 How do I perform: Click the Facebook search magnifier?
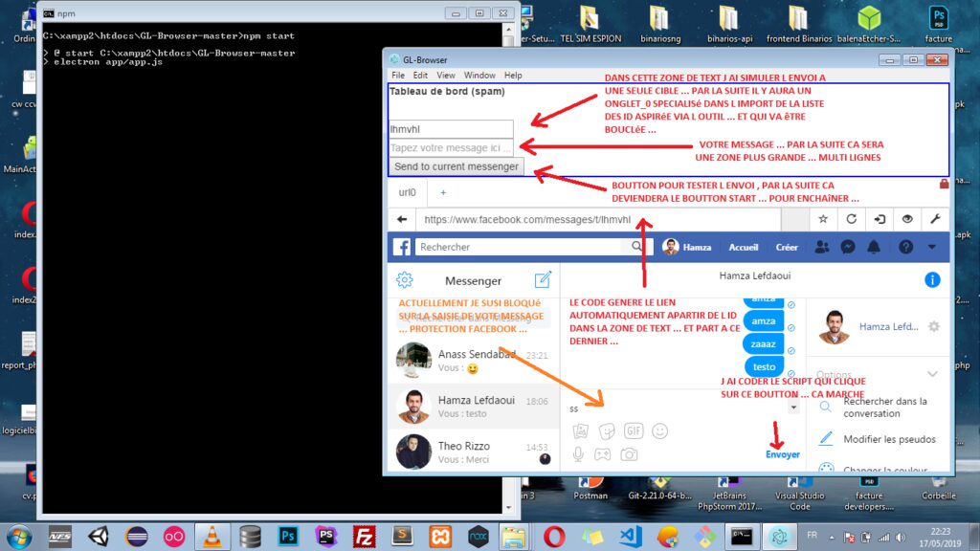(x=636, y=246)
